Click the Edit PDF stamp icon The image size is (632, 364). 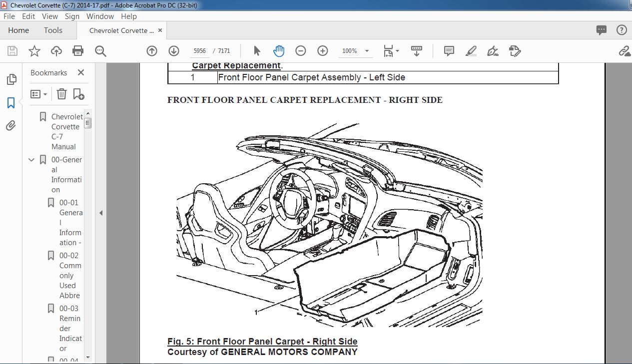pyautogui.click(x=515, y=51)
